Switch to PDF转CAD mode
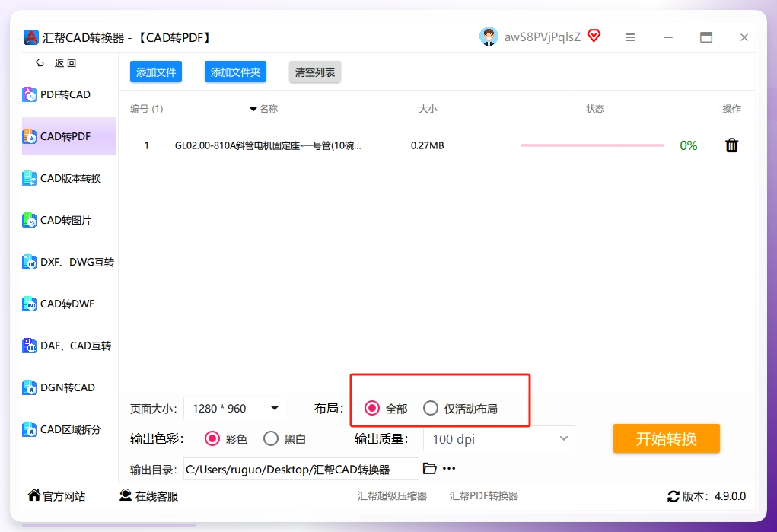Viewport: 777px width, 532px height. pos(69,94)
